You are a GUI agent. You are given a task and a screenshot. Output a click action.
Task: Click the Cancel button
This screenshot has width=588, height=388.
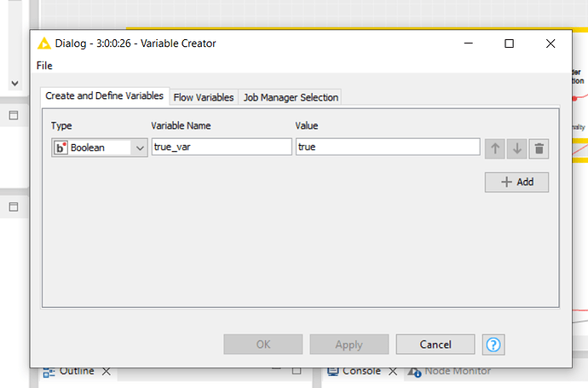pos(435,345)
